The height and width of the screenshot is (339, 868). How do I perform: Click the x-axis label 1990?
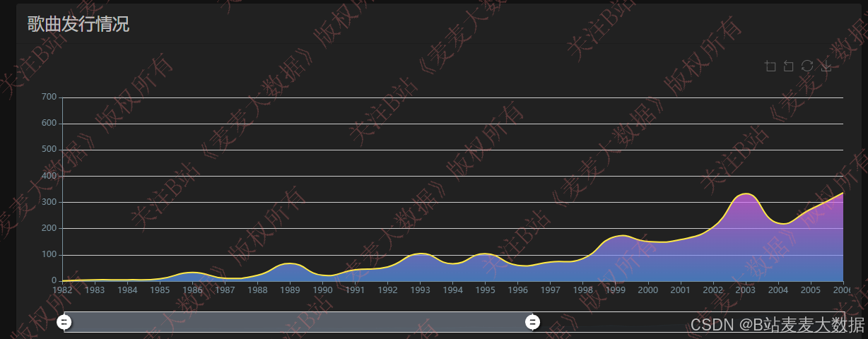pos(322,290)
